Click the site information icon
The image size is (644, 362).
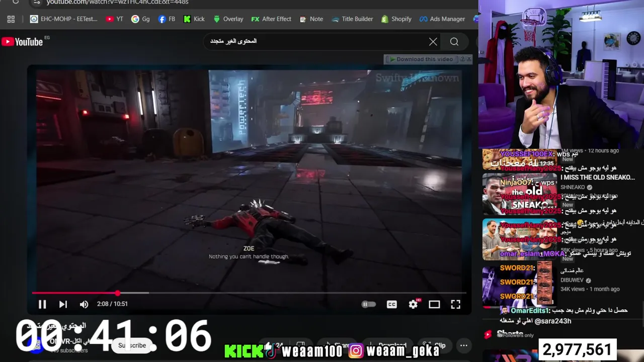36,2
